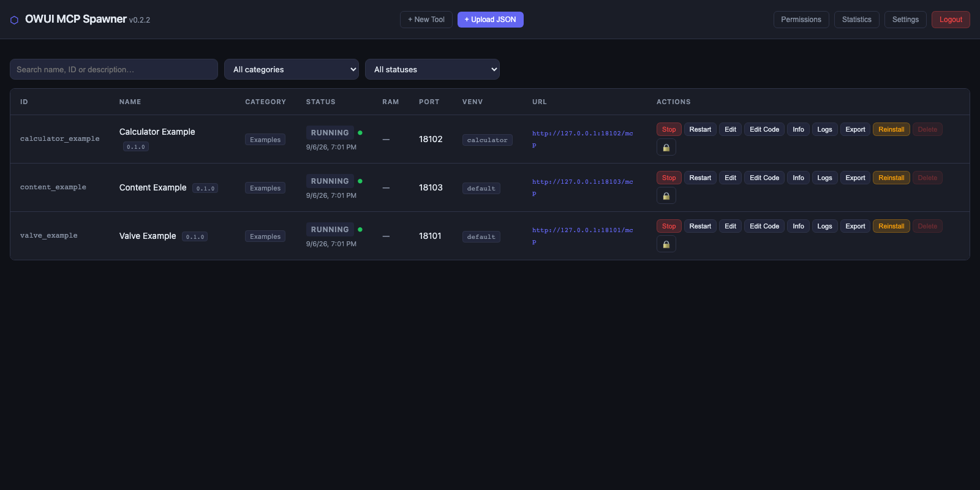
Task: Stop the Content Example tool
Action: 669,178
